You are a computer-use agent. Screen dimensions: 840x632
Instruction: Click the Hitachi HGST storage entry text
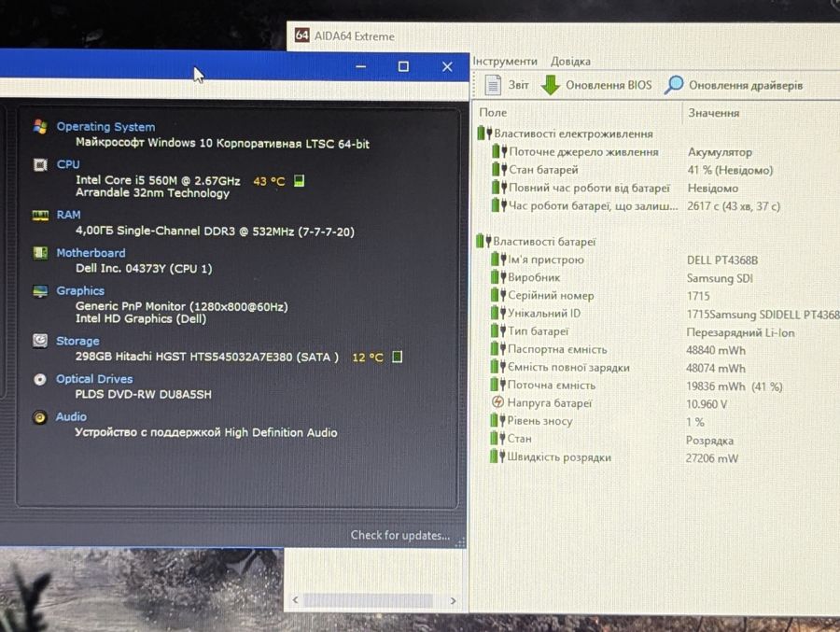click(207, 357)
